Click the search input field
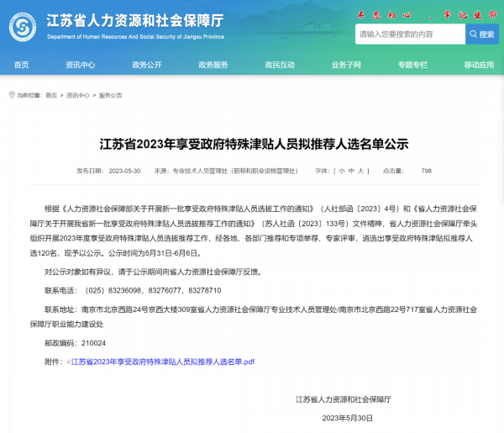The height and width of the screenshot is (433, 504). (410, 34)
